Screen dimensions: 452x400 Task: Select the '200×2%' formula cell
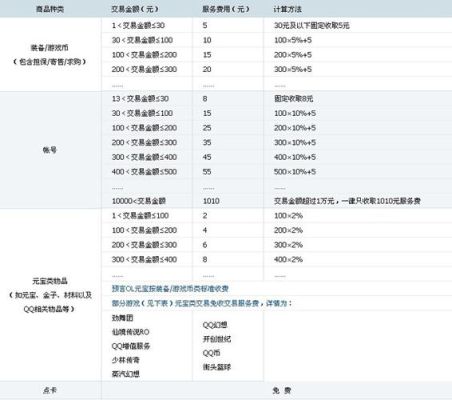tap(288, 230)
